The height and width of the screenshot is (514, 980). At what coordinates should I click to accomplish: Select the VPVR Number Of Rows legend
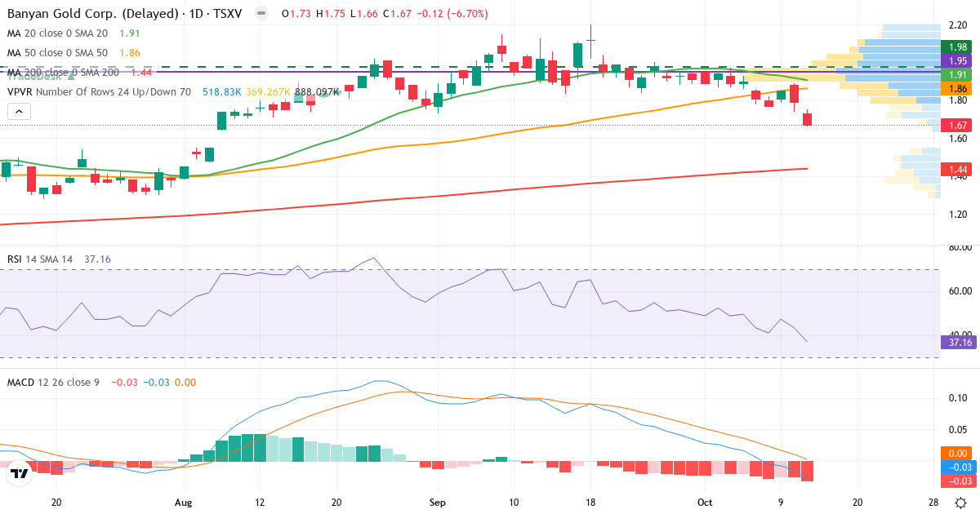point(99,92)
